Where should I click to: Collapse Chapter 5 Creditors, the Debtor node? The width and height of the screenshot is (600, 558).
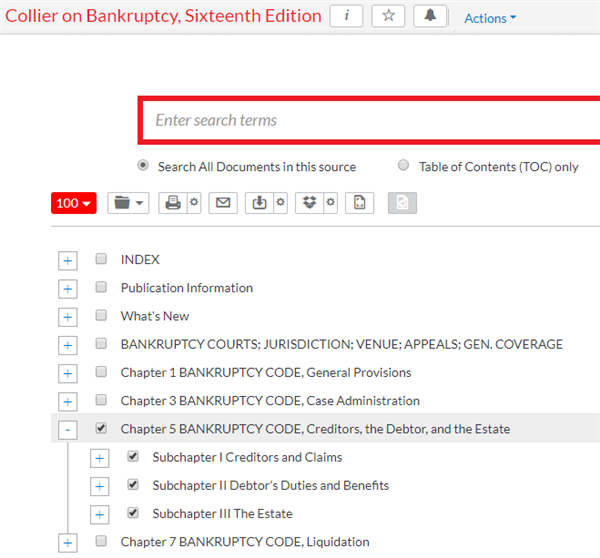[68, 430]
